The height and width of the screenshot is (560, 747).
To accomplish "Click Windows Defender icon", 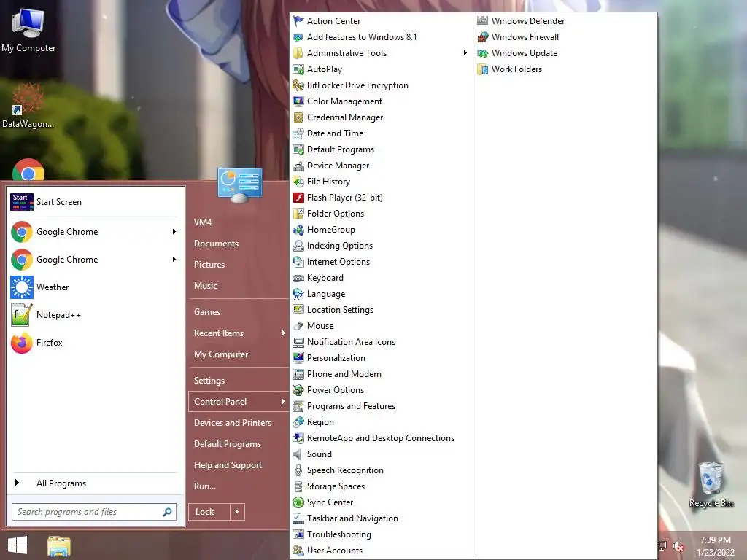I will pos(483,21).
